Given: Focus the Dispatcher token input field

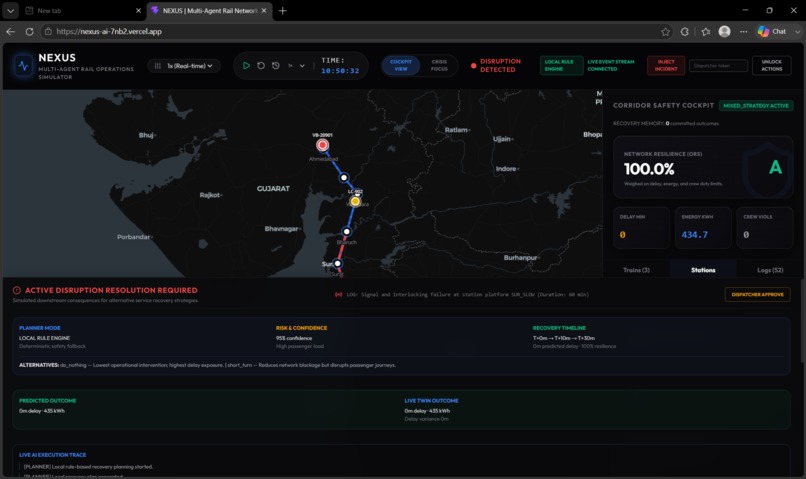Looking at the screenshot, I should click(x=718, y=65).
